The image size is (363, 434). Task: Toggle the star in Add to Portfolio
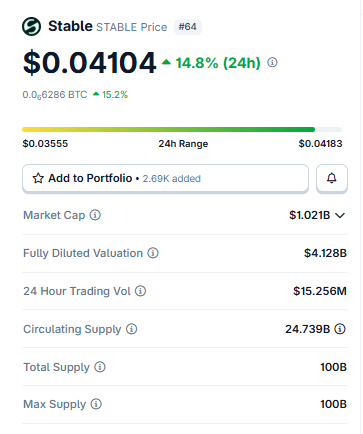(38, 178)
